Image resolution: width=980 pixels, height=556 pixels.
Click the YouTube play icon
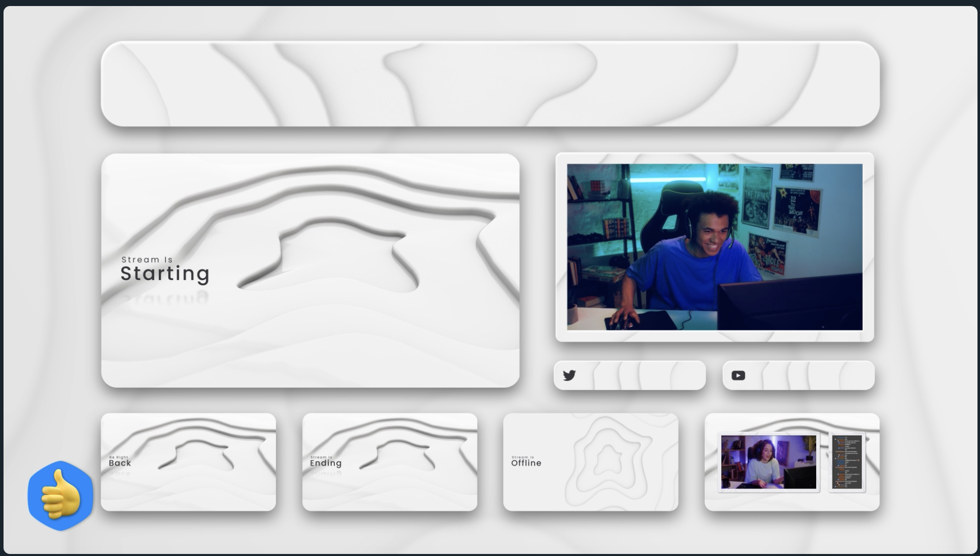738,375
